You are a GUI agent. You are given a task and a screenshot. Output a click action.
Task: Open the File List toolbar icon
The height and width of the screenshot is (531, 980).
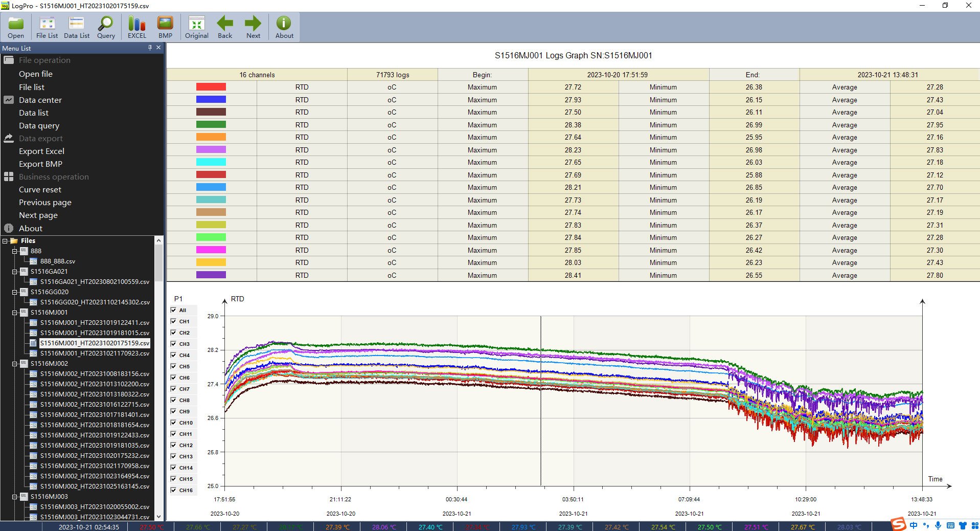point(47,27)
